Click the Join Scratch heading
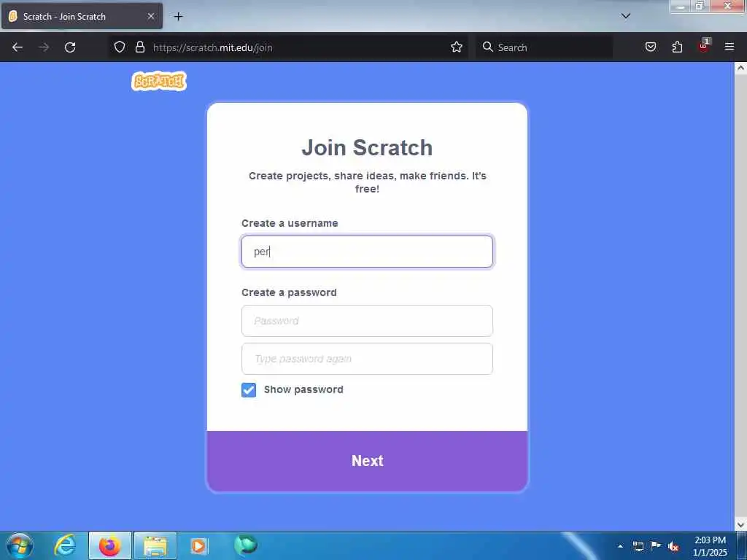747x560 pixels. 367,147
